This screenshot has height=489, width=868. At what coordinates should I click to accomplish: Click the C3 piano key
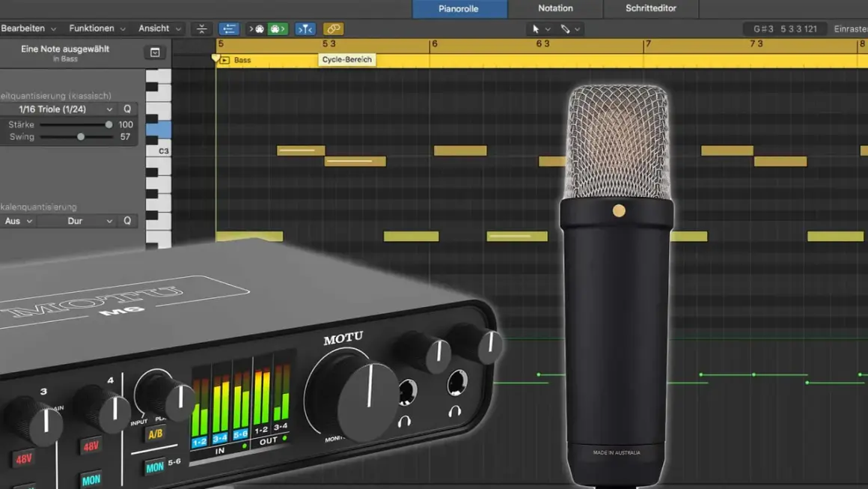click(x=159, y=150)
